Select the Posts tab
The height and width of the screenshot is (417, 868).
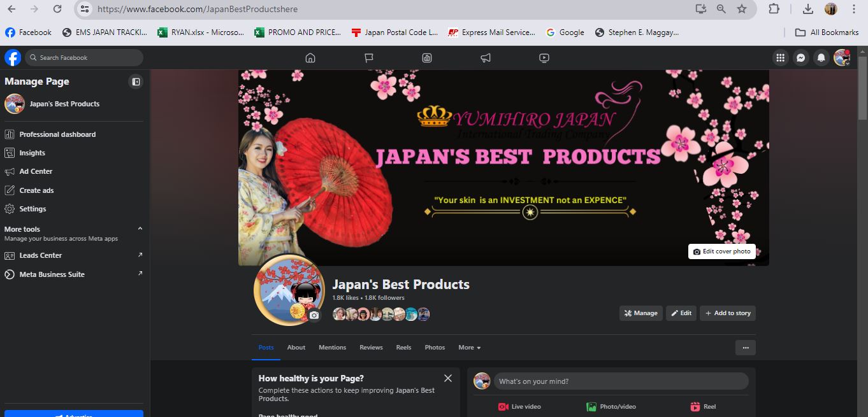(x=266, y=348)
